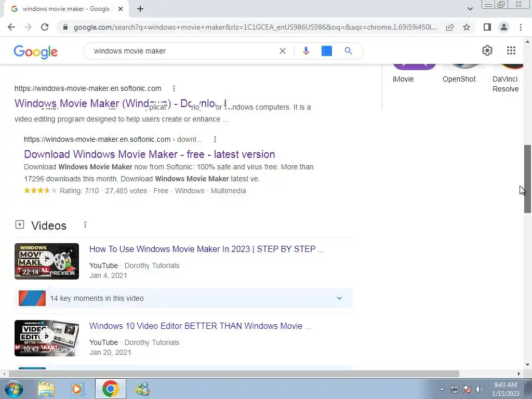Open a new browser tab

coord(140,9)
